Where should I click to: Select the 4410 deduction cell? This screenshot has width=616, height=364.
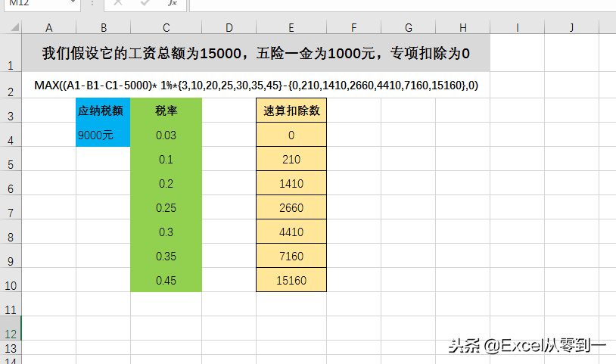click(291, 232)
